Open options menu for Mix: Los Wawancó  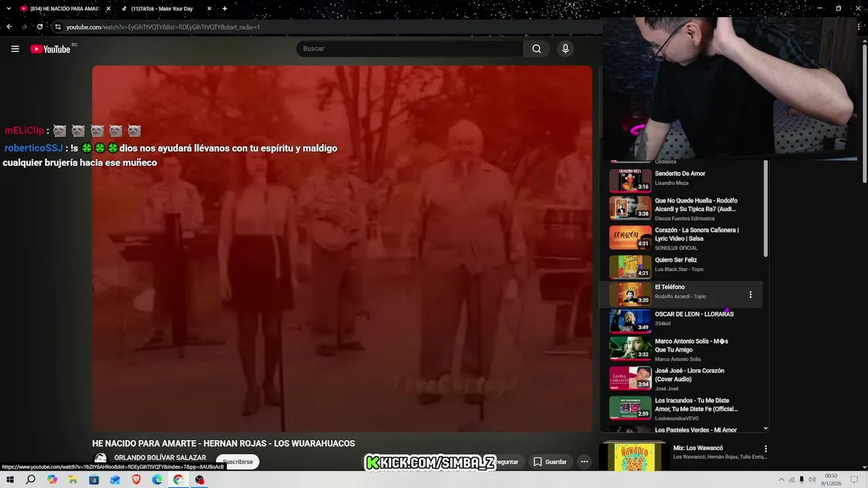pyautogui.click(x=766, y=449)
